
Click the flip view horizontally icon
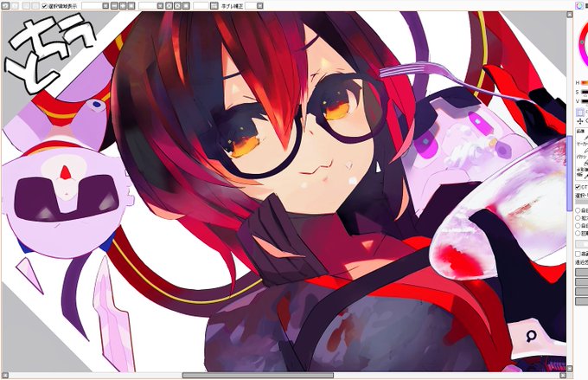(x=214, y=6)
